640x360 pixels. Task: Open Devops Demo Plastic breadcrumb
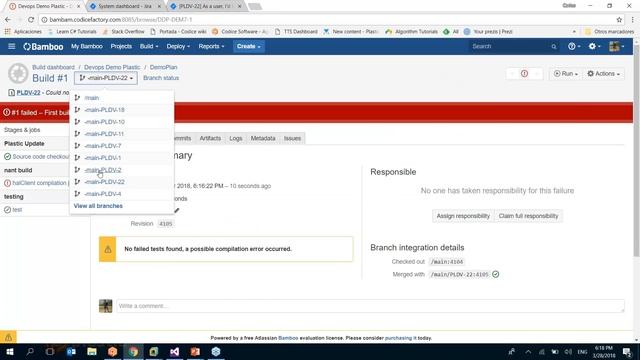click(112, 67)
